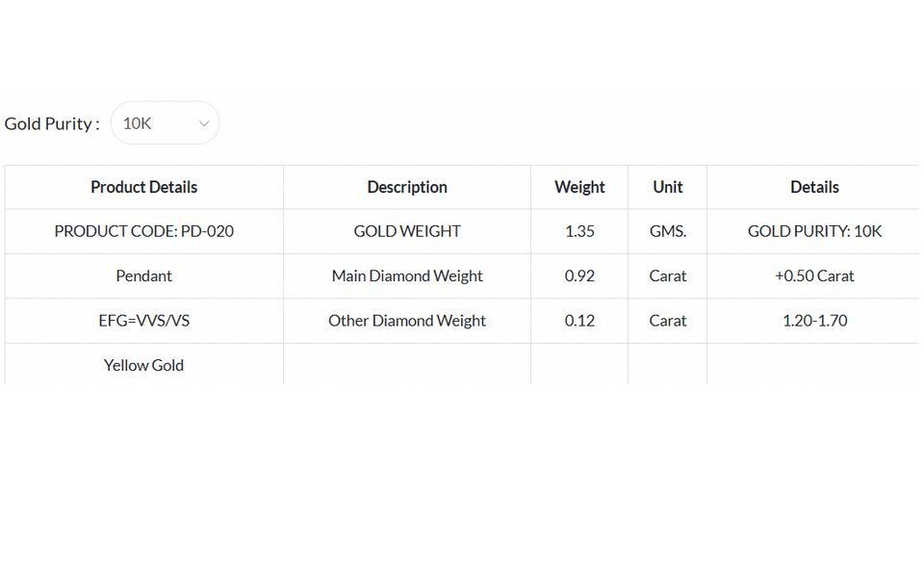Viewport: 924px width, 575px height.
Task: Select the Weight column header
Action: [x=579, y=187]
